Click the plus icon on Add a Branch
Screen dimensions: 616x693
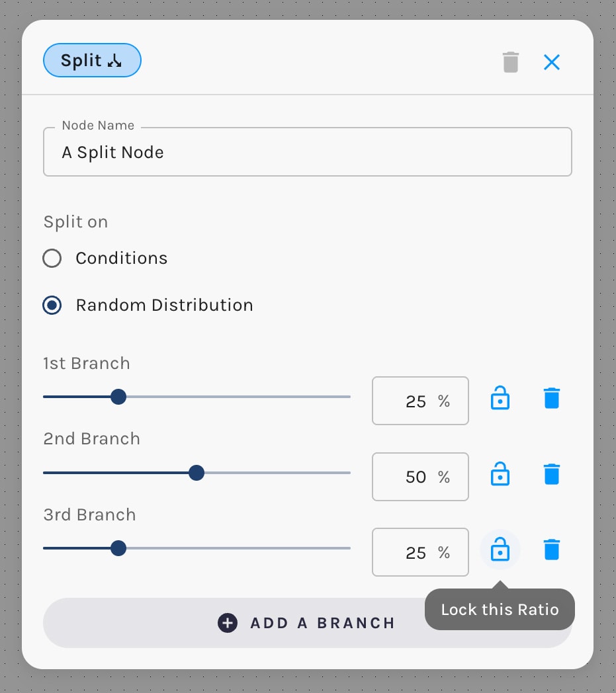pos(227,623)
